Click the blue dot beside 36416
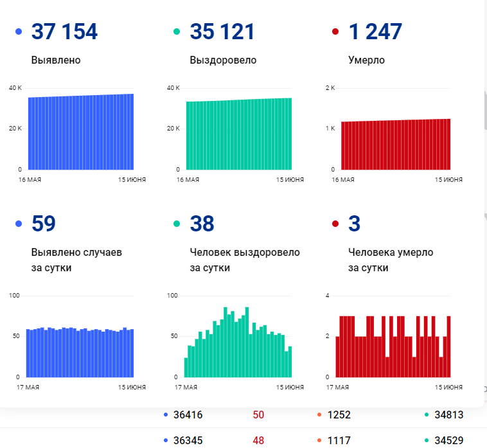Viewport: 487px width, 448px height. 166,415
